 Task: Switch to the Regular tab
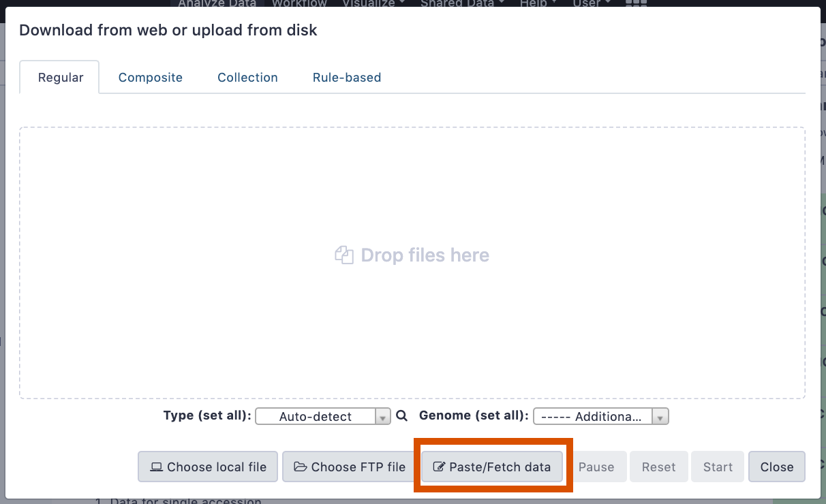(61, 78)
